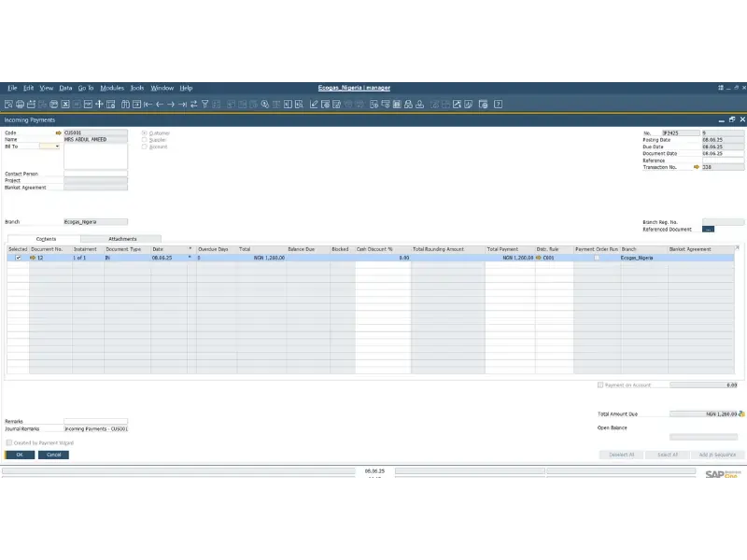
Task: Expand the Bill To dropdown
Action: [x=57, y=147]
